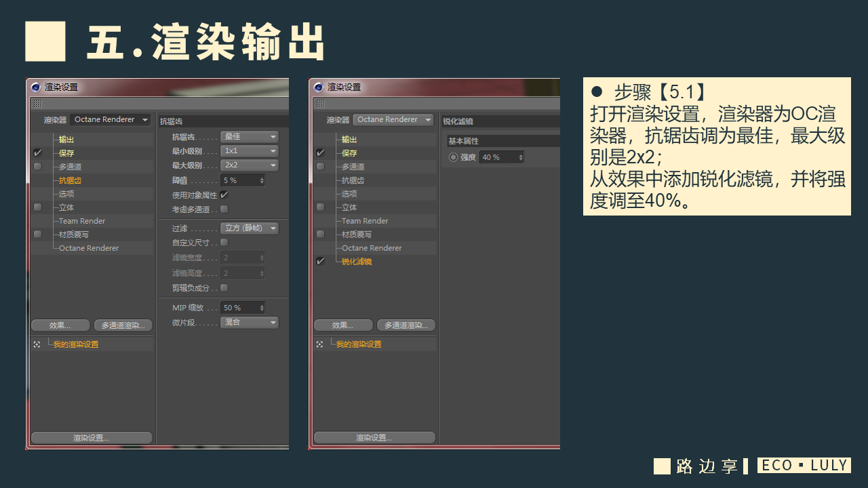
Task: Enable the 考虑多通道 checkbox
Action: point(224,209)
